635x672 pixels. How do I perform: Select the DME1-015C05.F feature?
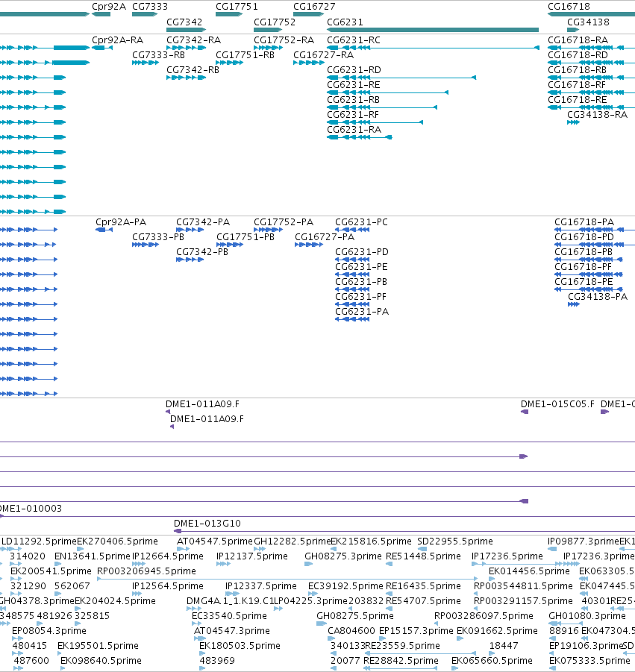pos(557,404)
